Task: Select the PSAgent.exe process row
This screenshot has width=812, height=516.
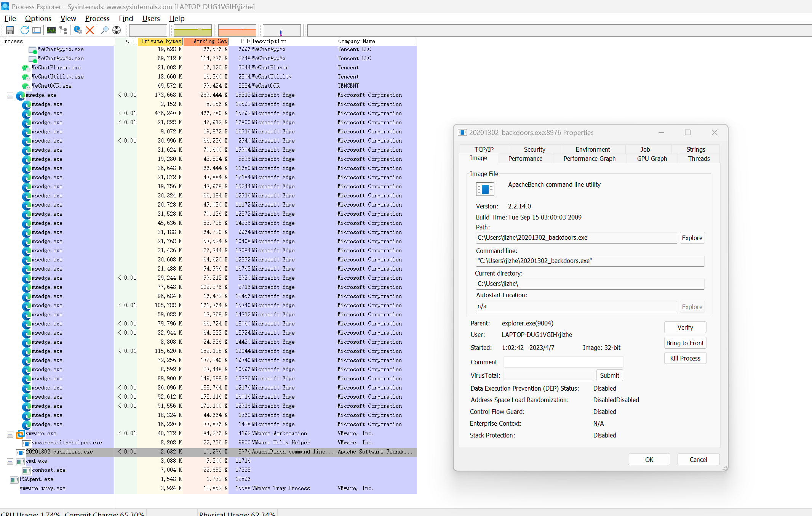Action: (208, 479)
